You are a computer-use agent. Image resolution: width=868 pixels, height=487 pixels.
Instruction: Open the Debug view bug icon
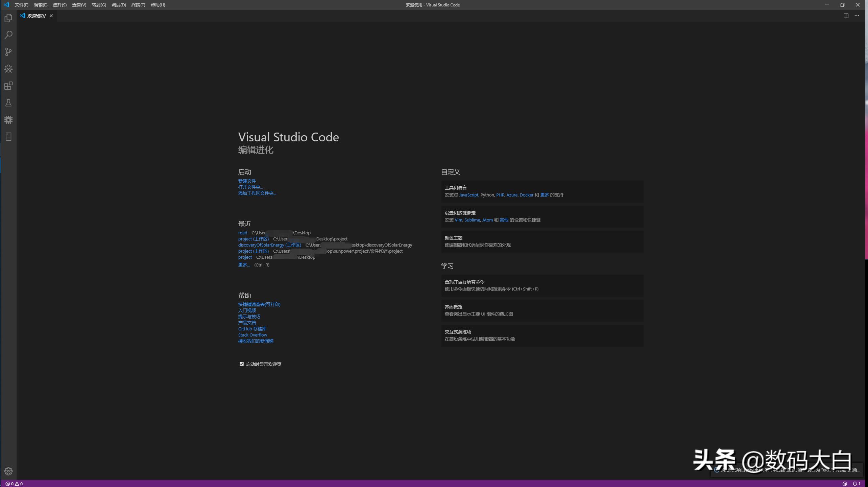pyautogui.click(x=8, y=69)
